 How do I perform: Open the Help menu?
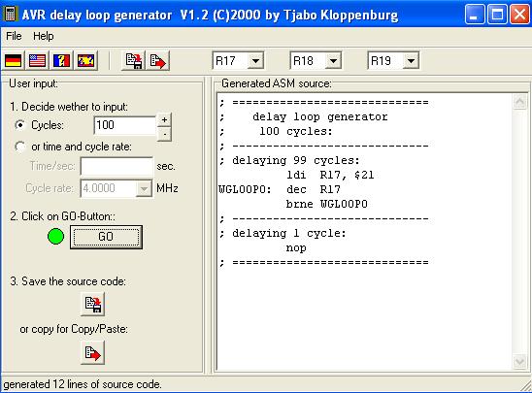pyautogui.click(x=43, y=36)
